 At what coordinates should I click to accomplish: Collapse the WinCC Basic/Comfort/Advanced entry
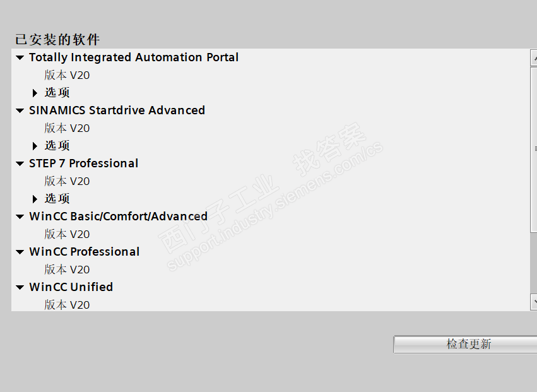20,217
